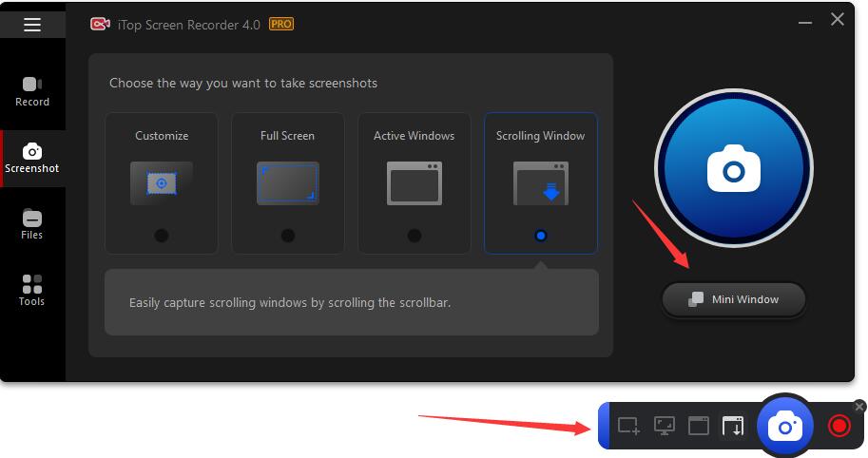868x458 pixels.
Task: Choose custom region capture in mini bar
Action: click(628, 427)
